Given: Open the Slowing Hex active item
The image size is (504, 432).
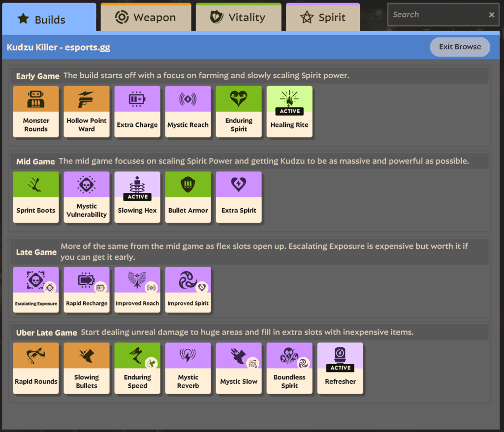Looking at the screenshot, I should 137,197.
